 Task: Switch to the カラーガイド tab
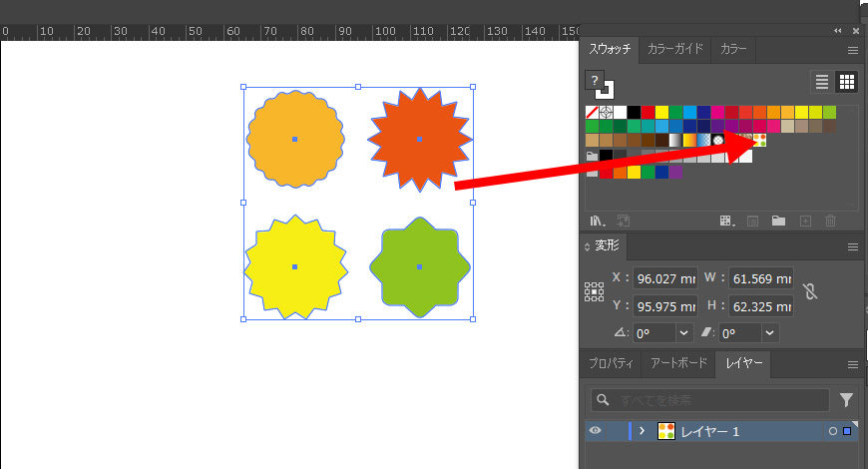[x=675, y=49]
